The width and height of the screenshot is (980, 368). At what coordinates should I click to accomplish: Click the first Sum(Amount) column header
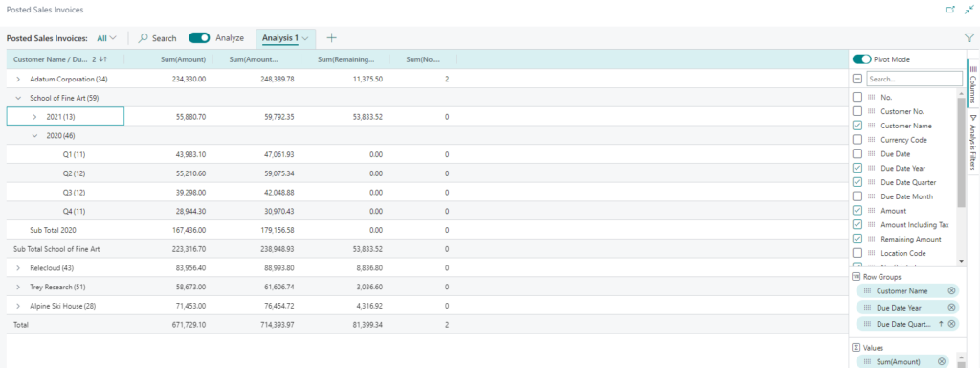[x=168, y=59]
